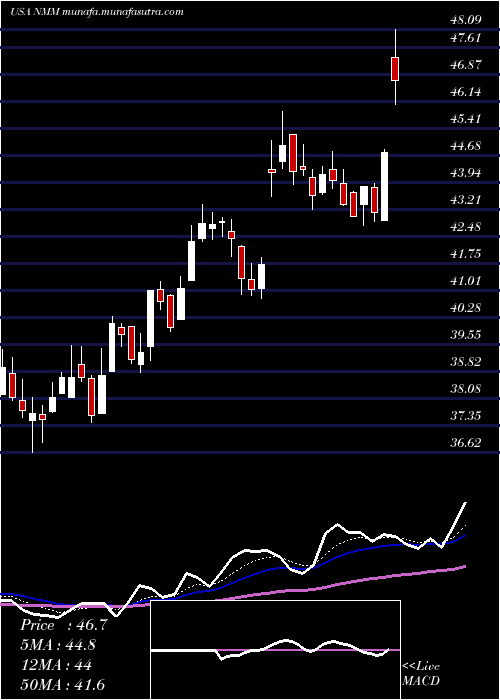500x700 pixels.
Task: Click the '<<Live MACD' label
Action: 421,674
